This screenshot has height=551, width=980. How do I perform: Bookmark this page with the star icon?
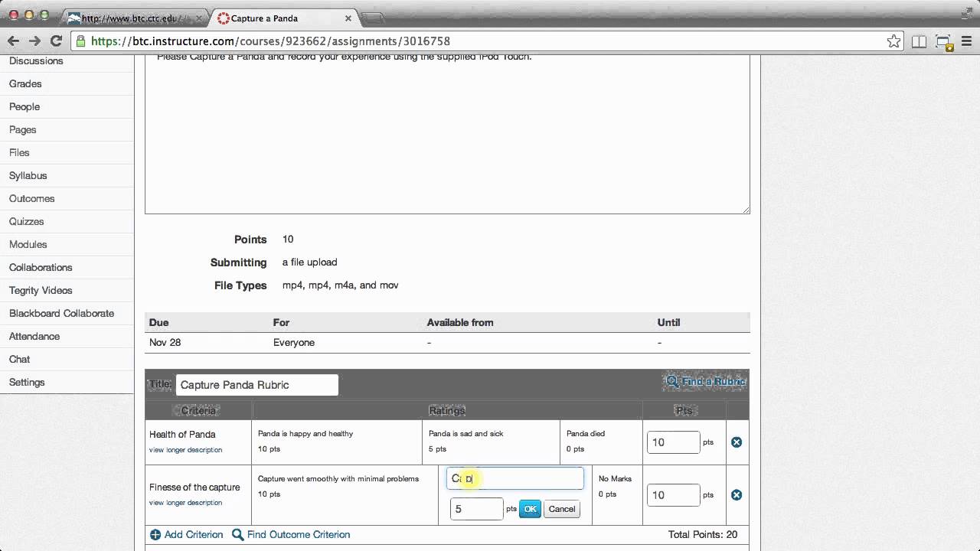point(893,41)
